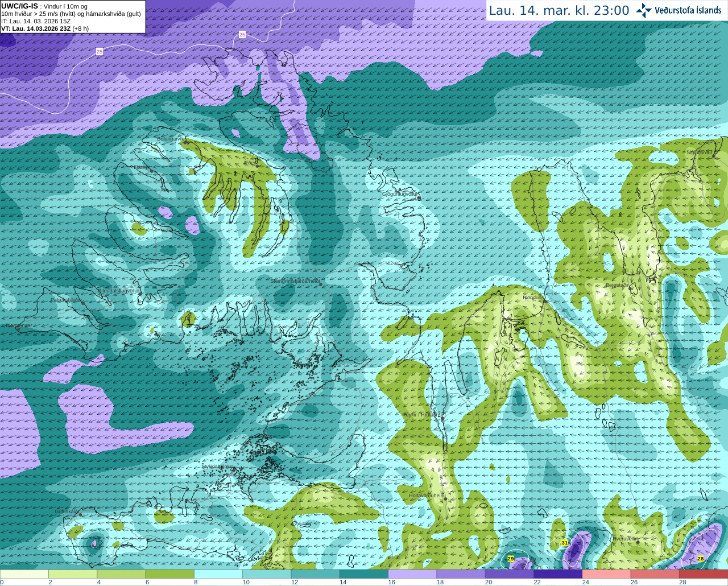Click the yellow gust marker 29

coord(511,559)
